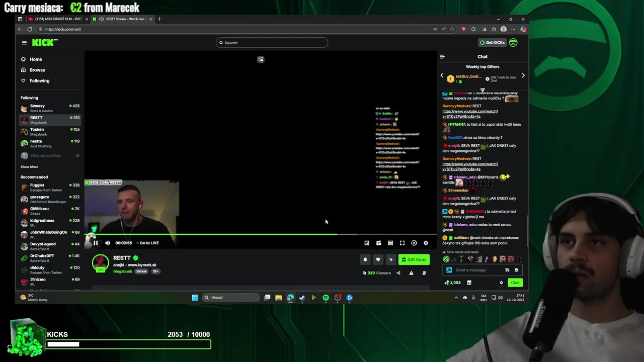644x362 pixels.
Task: Show previous top gifter arrow
Action: [442, 76]
